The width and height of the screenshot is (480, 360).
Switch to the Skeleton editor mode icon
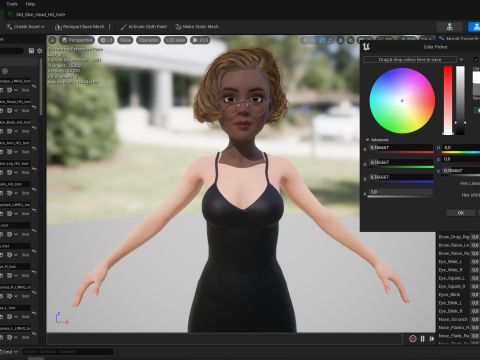(450, 27)
